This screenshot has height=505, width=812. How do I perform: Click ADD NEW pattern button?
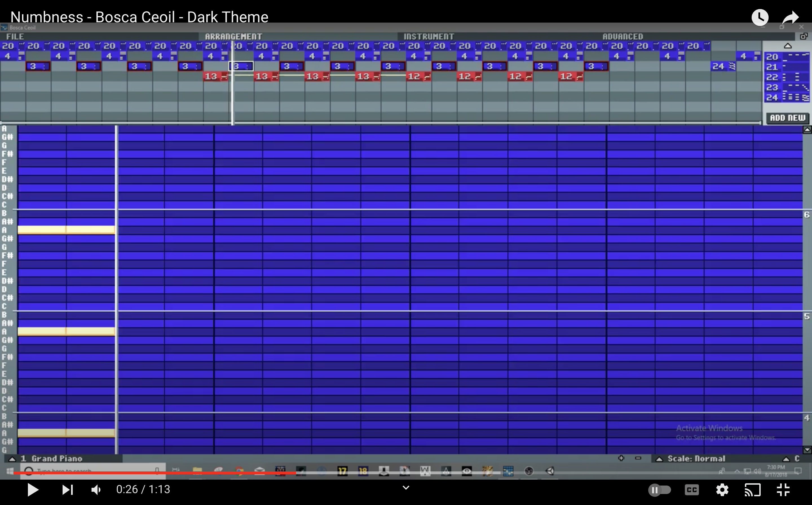pos(787,118)
